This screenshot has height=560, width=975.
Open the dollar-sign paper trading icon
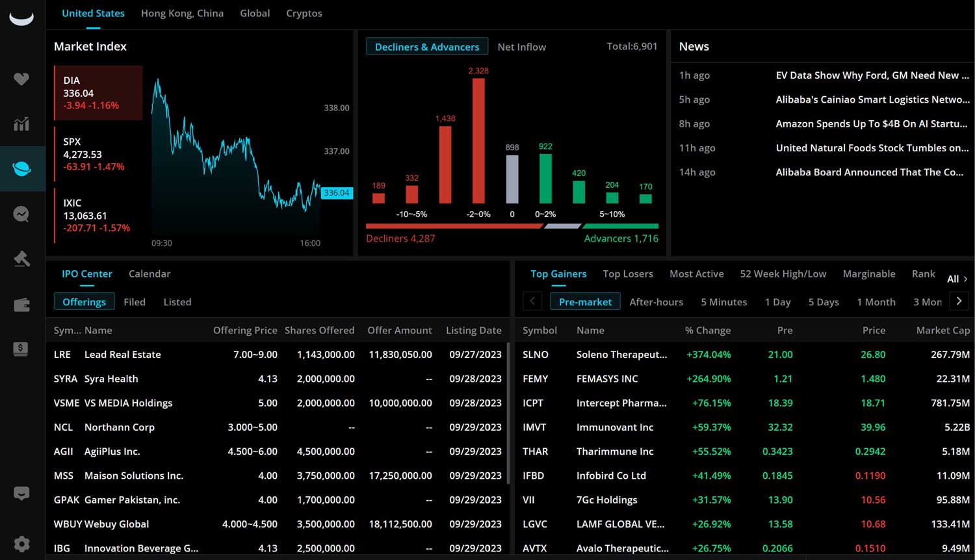(x=21, y=349)
